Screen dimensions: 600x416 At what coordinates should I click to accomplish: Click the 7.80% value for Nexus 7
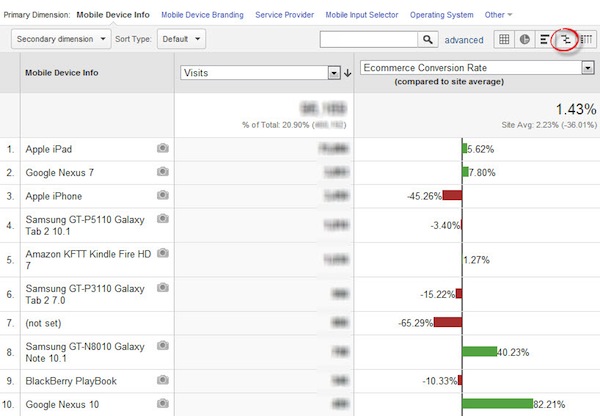click(x=482, y=173)
